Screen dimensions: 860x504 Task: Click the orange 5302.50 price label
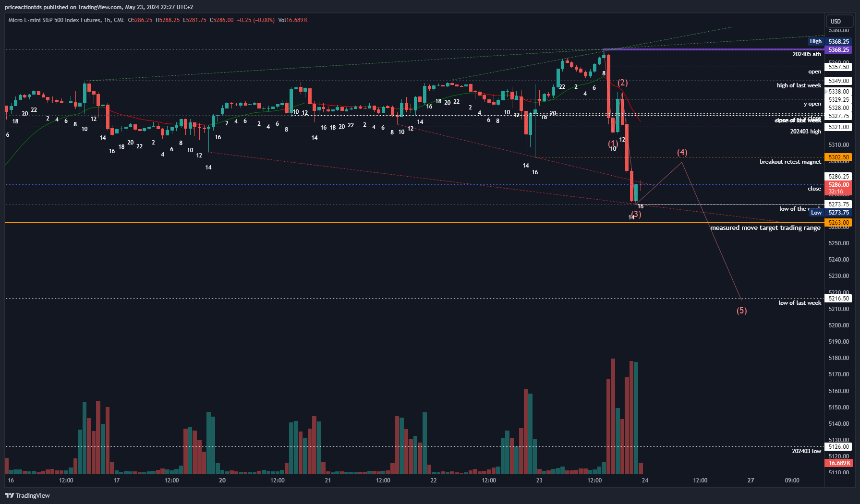click(838, 157)
